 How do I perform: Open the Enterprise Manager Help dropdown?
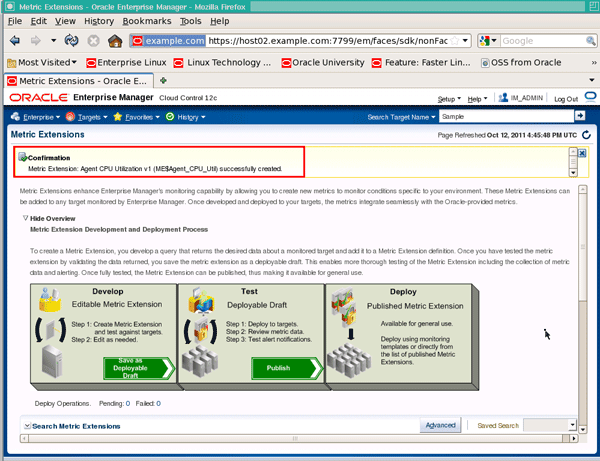click(x=477, y=99)
